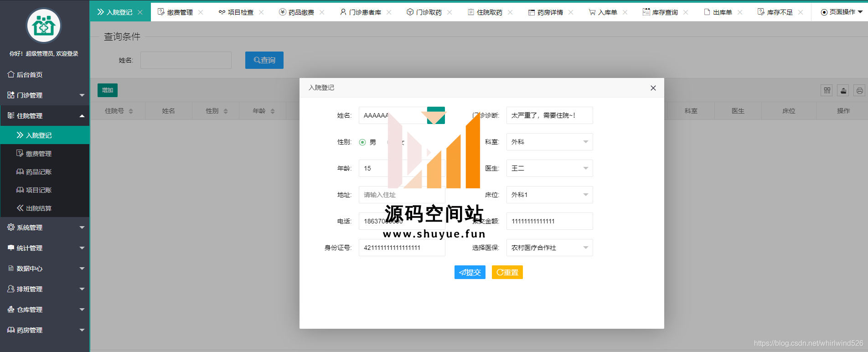Open the 床位 dropdown
This screenshot has width=868, height=352.
(x=550, y=195)
